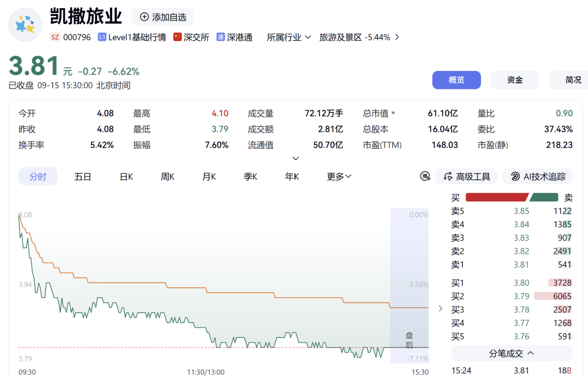Click the 买5 row price 3.76
This screenshot has width=588, height=378.
pos(521,337)
